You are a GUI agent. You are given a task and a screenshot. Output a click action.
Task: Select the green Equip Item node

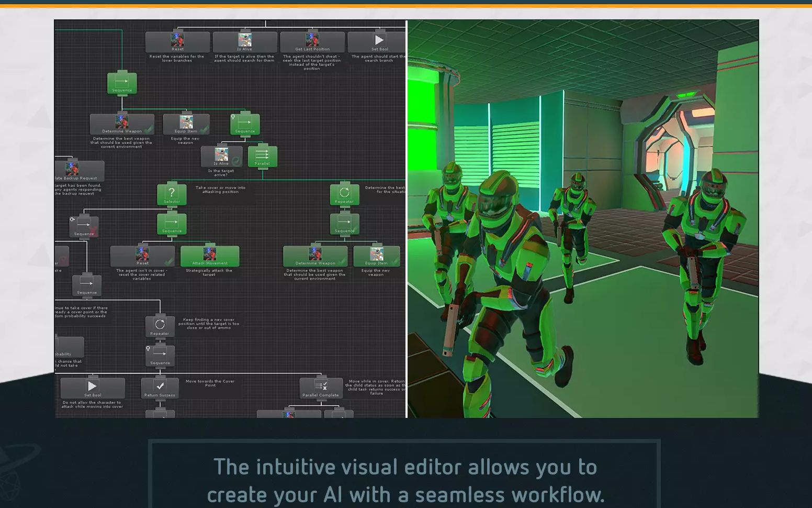(x=377, y=256)
